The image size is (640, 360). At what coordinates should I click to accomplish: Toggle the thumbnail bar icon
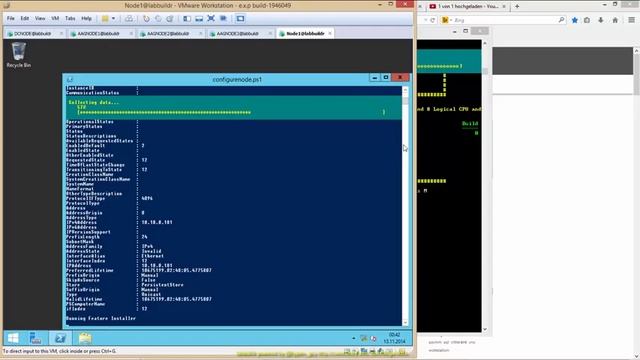199,18
